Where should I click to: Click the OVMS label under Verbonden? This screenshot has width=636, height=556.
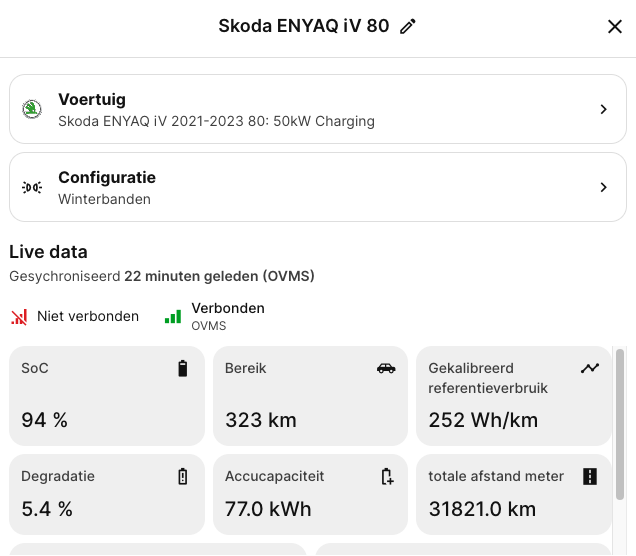click(208, 326)
